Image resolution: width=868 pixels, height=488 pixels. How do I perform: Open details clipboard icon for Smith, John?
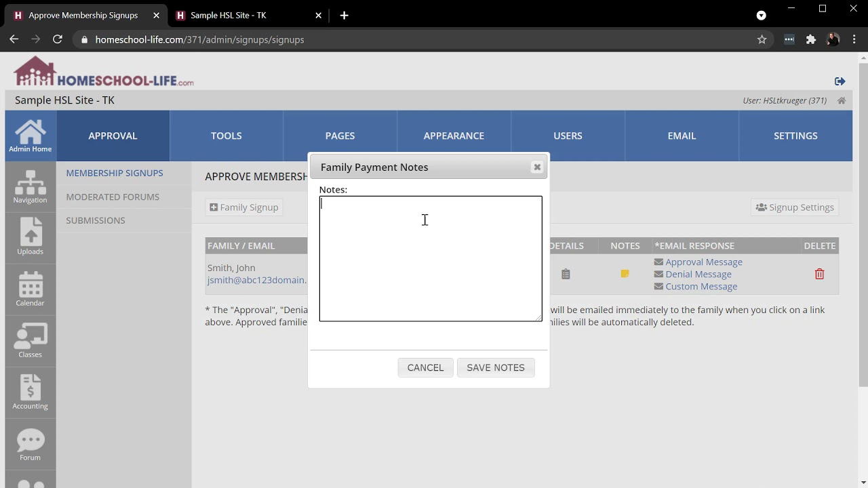[x=566, y=274]
